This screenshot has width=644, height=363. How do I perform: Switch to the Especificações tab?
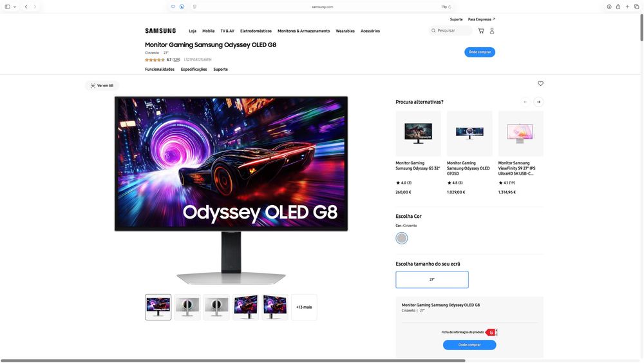point(194,70)
